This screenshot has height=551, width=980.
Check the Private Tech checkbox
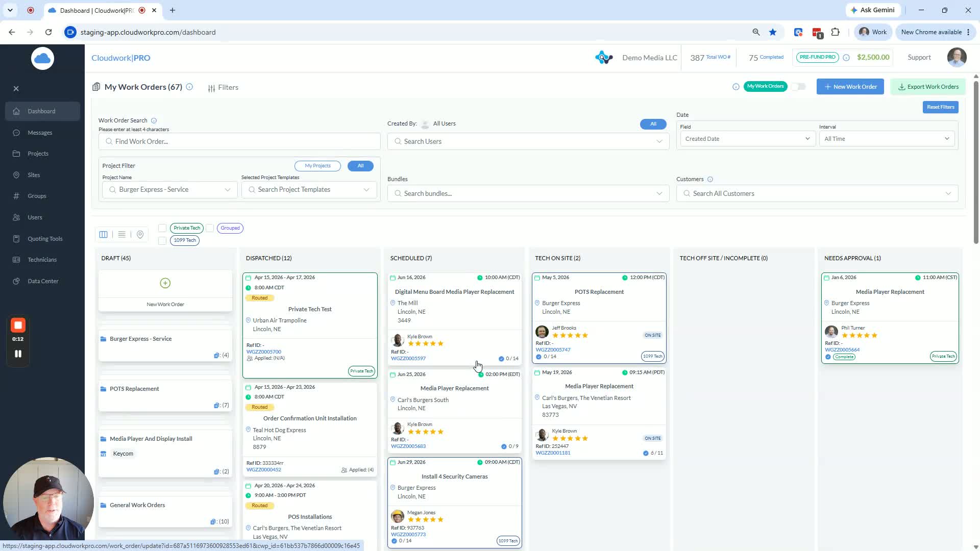pos(162,228)
